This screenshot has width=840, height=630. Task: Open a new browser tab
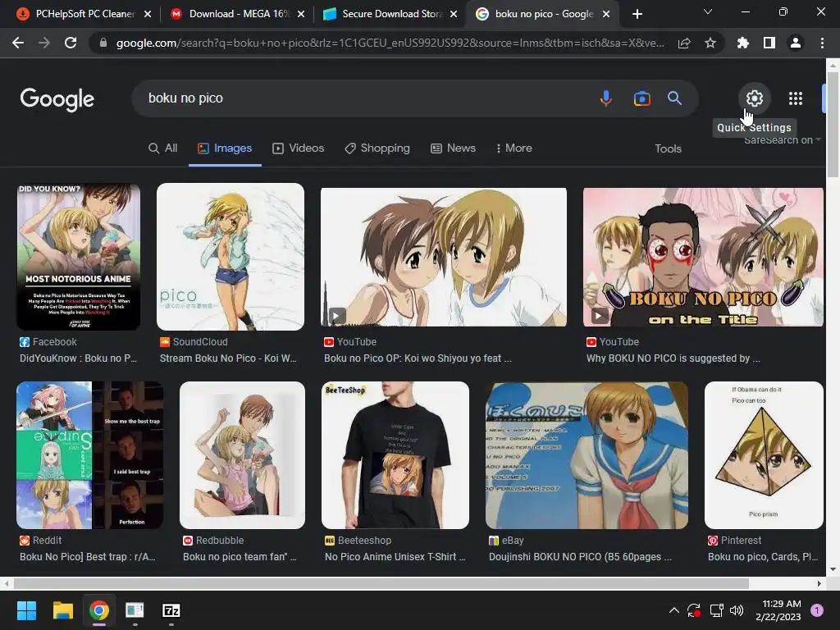click(637, 14)
